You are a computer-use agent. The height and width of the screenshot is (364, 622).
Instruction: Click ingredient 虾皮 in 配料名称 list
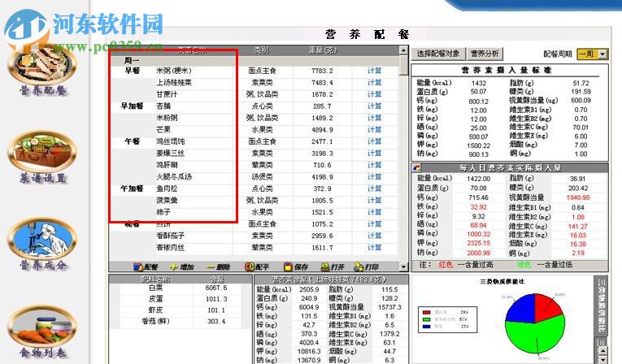coord(155,310)
